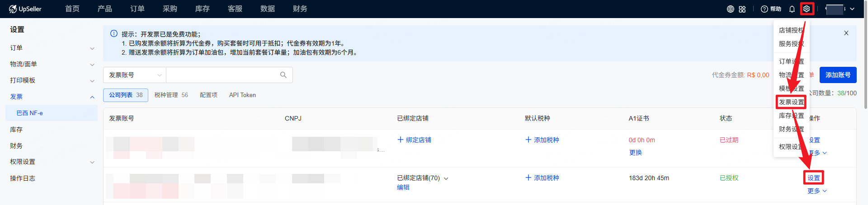The width and height of the screenshot is (868, 205).
Task: Click the 绑定店铺 link in first row
Action: (x=414, y=140)
